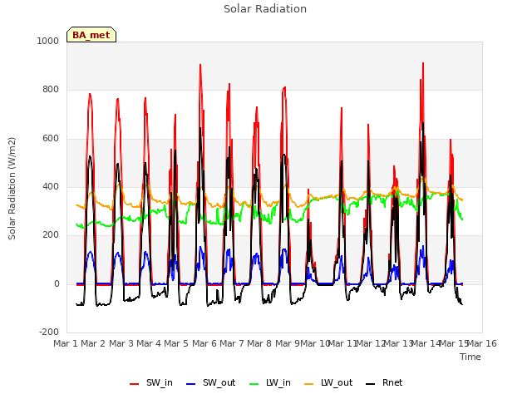
Task: Click the Mar 14 SW_in highest peak
Action: point(423,63)
